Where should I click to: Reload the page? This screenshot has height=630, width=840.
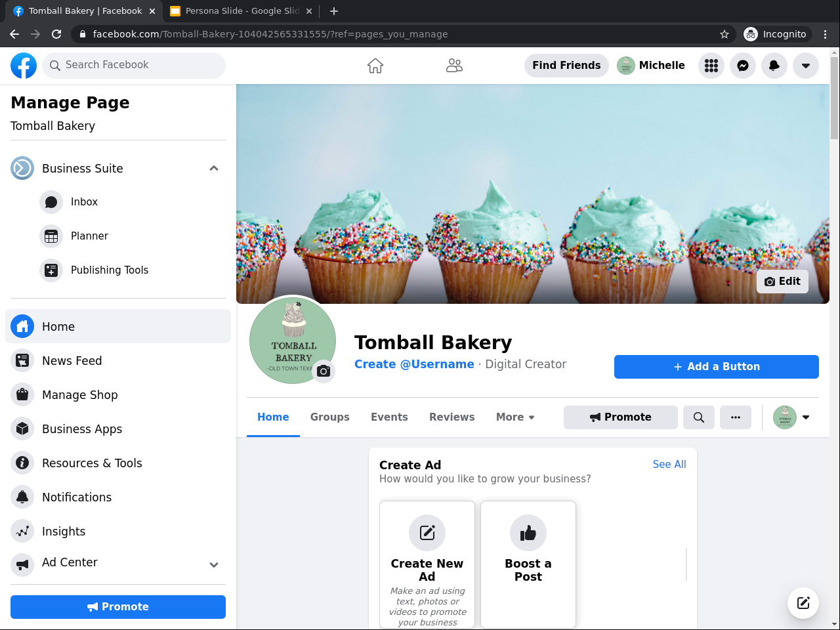[x=56, y=34]
